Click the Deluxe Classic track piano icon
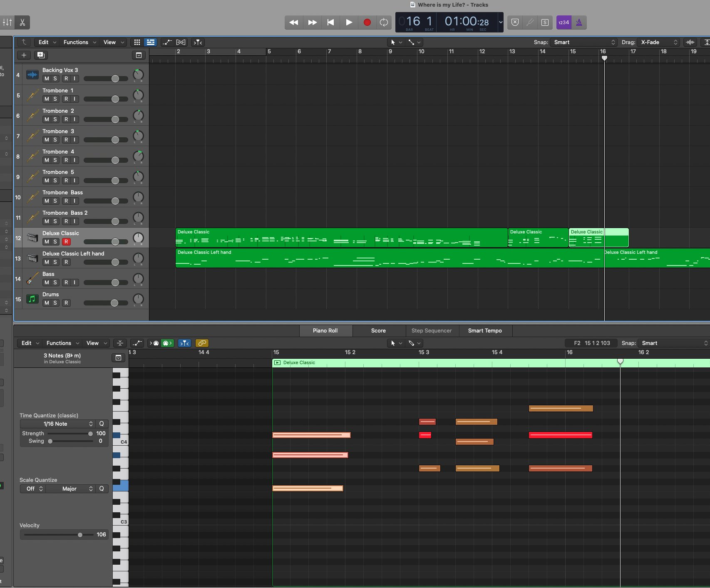Image resolution: width=710 pixels, height=588 pixels. [x=32, y=238]
